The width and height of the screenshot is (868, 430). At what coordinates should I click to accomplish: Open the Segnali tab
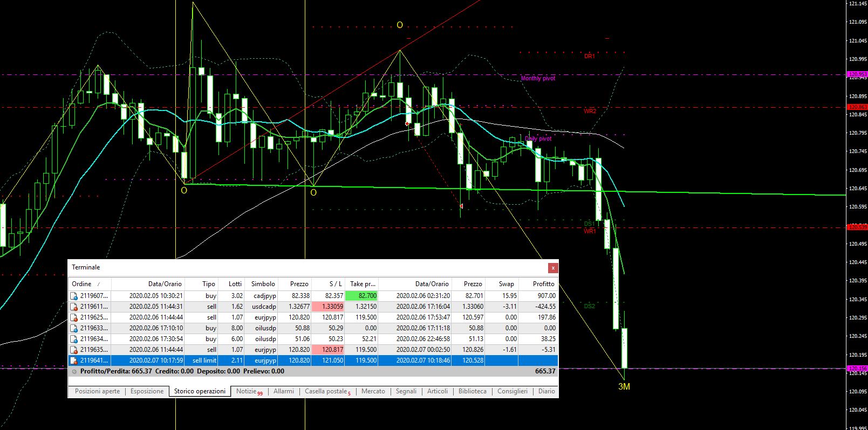(406, 391)
